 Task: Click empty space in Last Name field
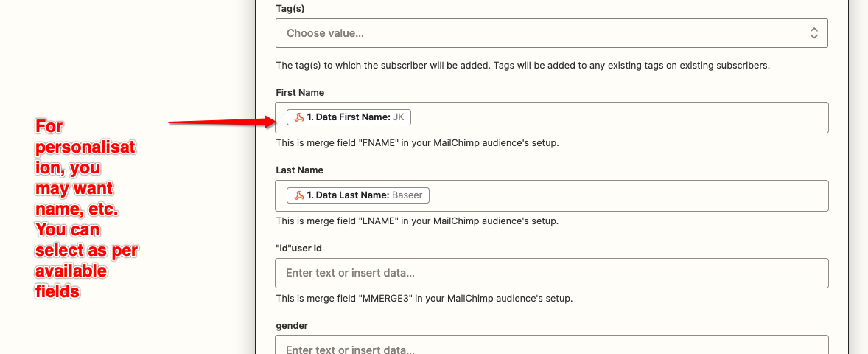626,195
